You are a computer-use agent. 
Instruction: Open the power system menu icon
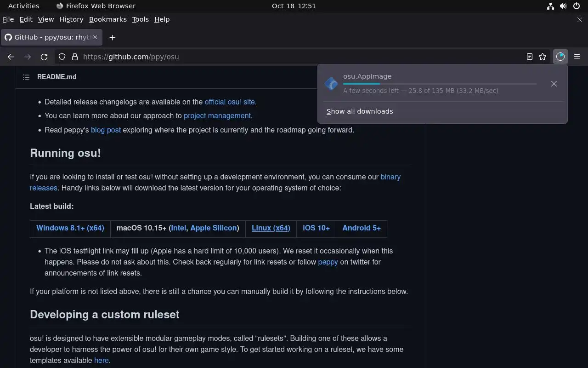click(x=576, y=6)
